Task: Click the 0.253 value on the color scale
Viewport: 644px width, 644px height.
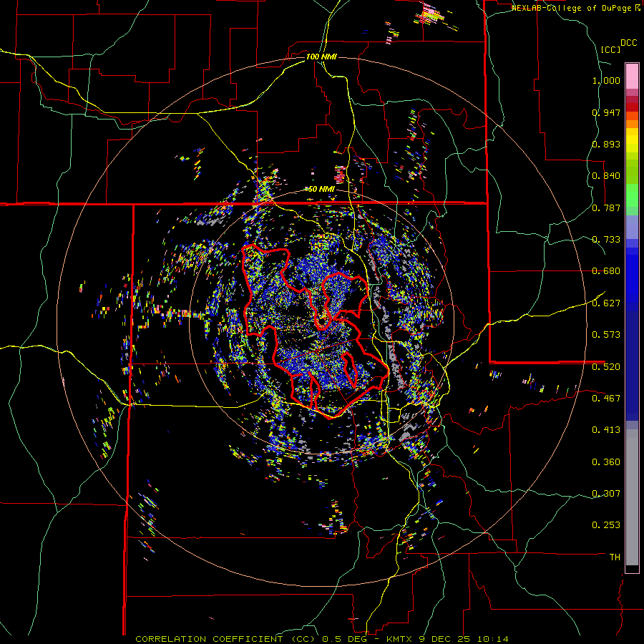Action: pyautogui.click(x=606, y=525)
